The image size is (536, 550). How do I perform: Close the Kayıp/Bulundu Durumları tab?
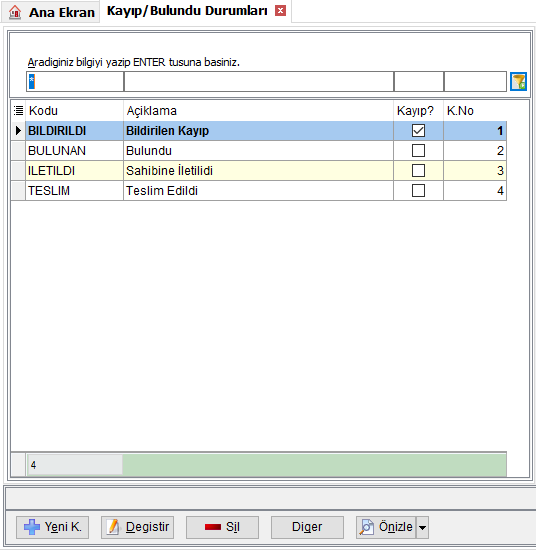pyautogui.click(x=280, y=11)
